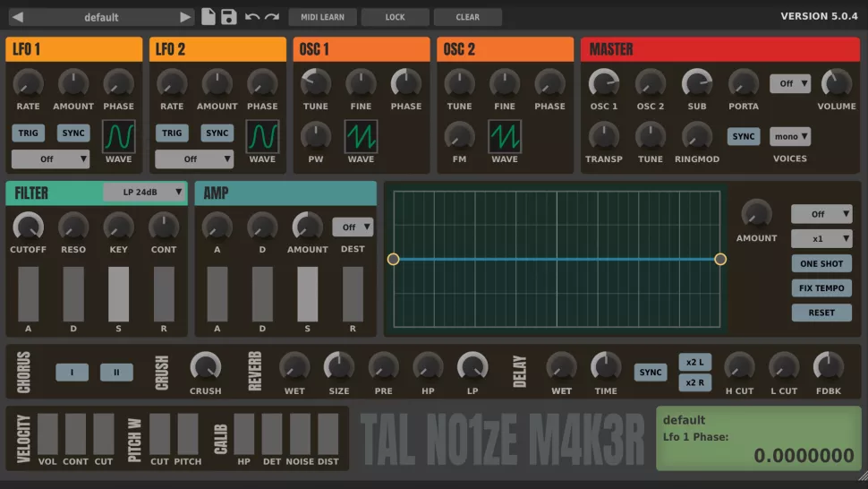The height and width of the screenshot is (489, 868).
Task: Toggle delay x2 R button
Action: [x=694, y=382]
